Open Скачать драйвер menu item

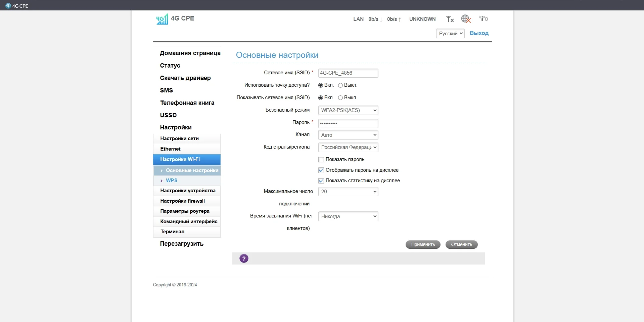tap(185, 78)
